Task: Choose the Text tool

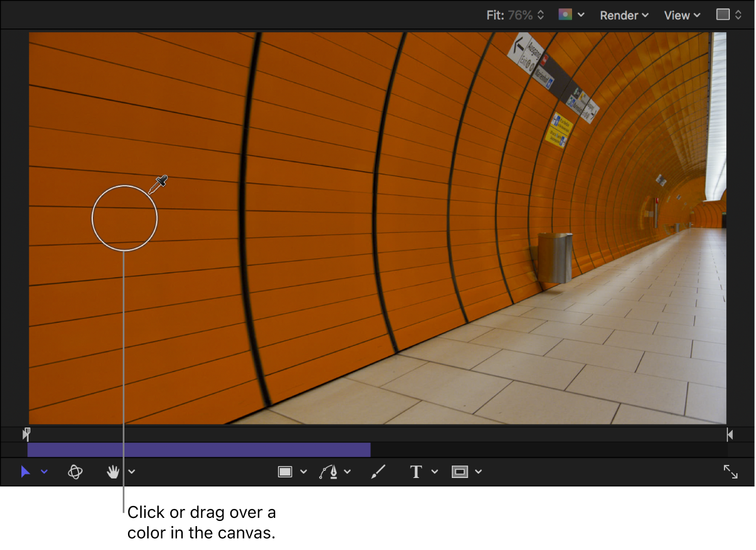Action: pos(416,472)
